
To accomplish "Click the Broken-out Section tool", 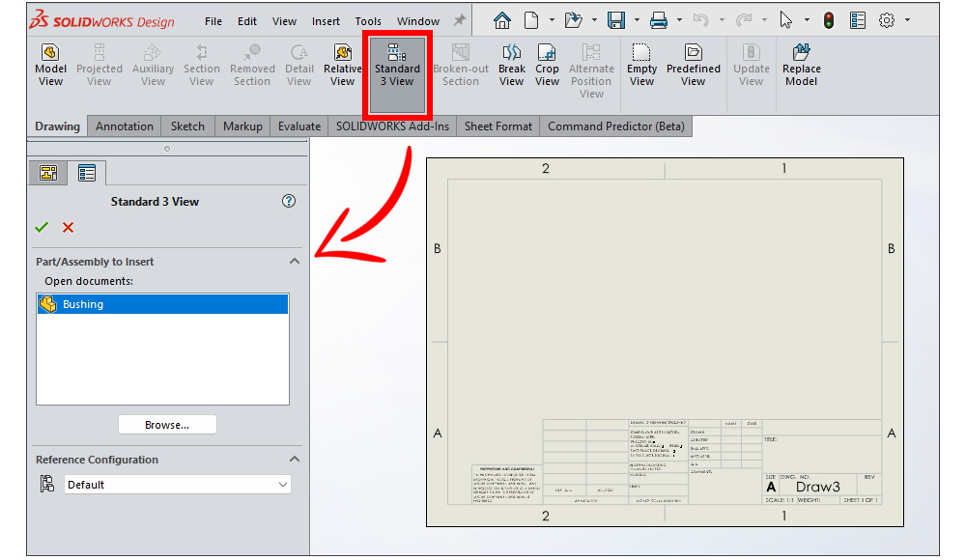I will (x=461, y=65).
